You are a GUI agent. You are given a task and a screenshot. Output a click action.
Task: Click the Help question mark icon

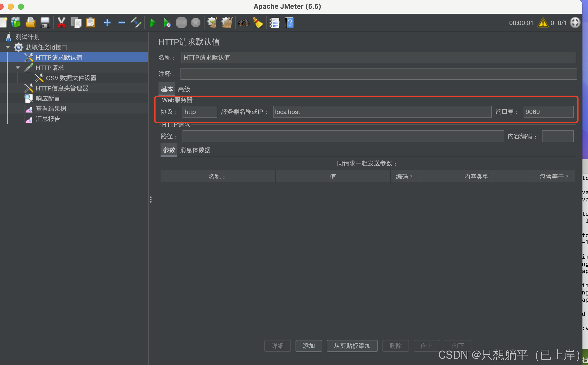coord(289,23)
